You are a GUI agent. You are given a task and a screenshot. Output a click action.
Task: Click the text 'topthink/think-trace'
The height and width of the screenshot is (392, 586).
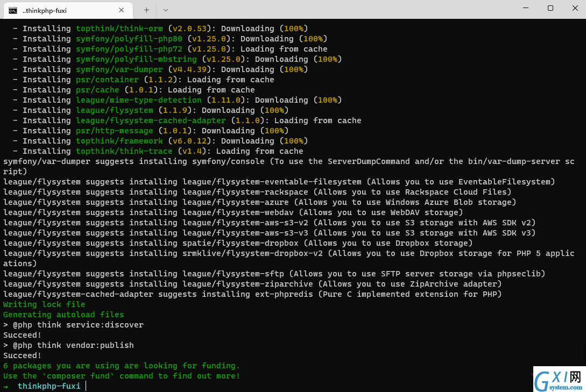(124, 151)
